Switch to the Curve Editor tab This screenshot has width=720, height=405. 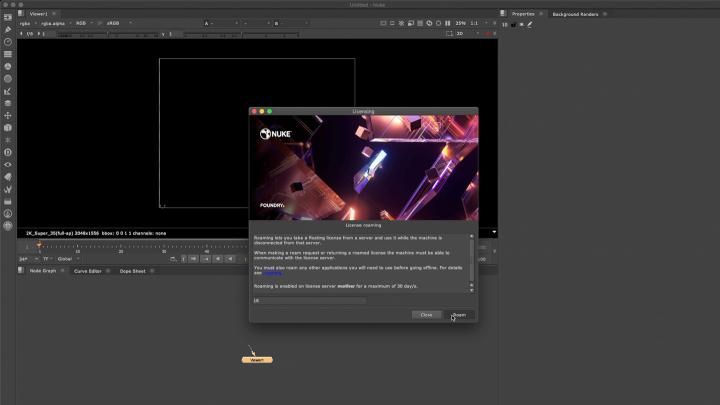(88, 271)
